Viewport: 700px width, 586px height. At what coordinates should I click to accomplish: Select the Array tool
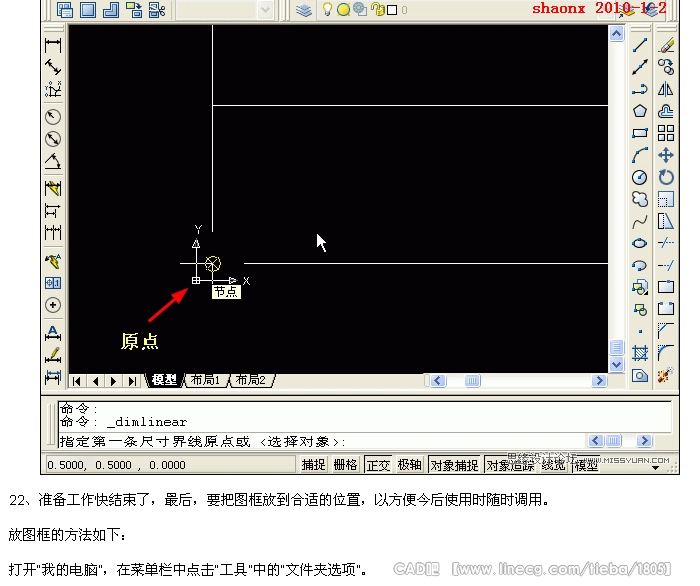[x=666, y=133]
